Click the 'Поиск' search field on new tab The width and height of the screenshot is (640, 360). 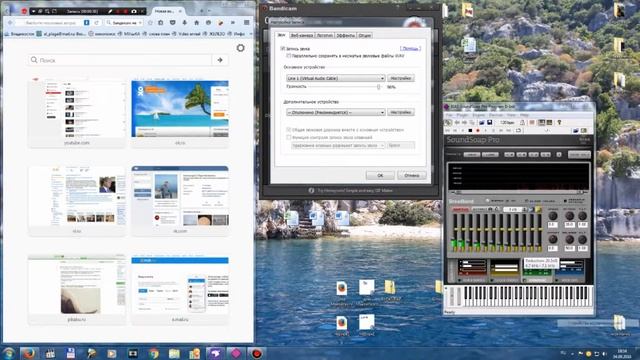point(120,60)
